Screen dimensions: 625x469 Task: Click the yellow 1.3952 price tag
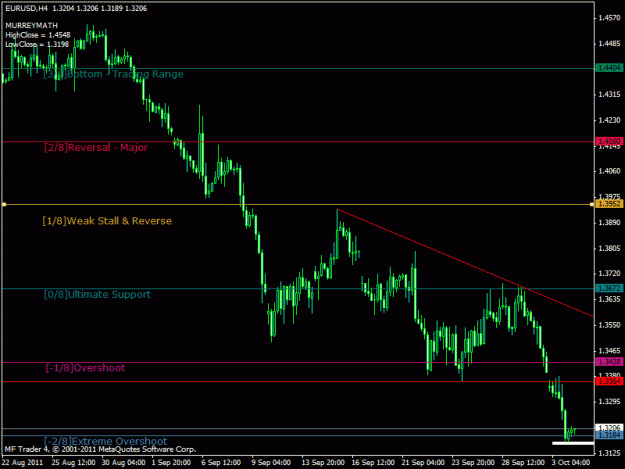[x=609, y=204]
